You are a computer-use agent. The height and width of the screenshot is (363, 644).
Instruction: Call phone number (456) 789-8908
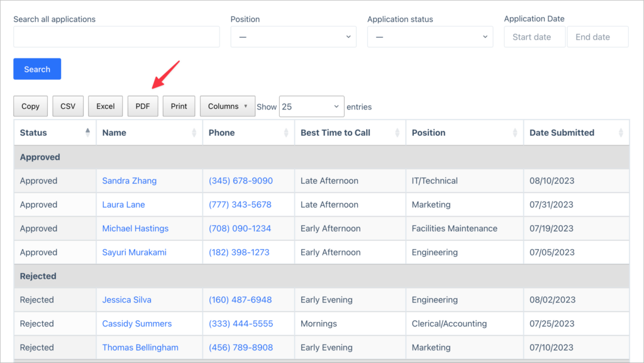click(x=241, y=347)
